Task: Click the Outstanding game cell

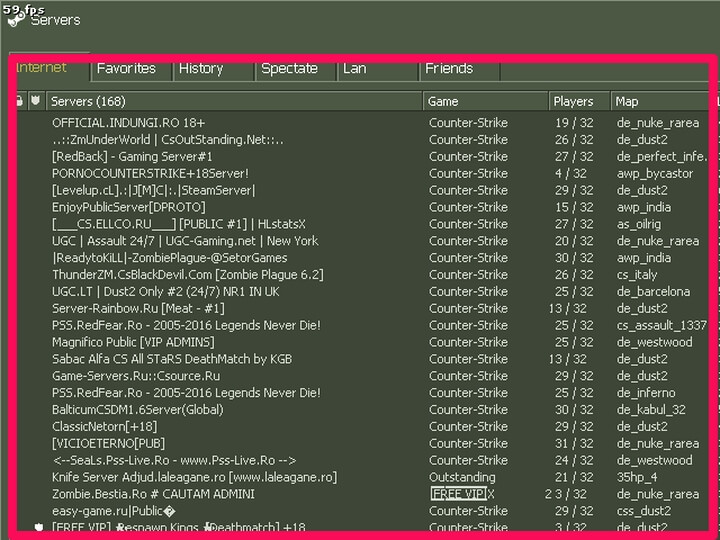Action: click(462, 478)
